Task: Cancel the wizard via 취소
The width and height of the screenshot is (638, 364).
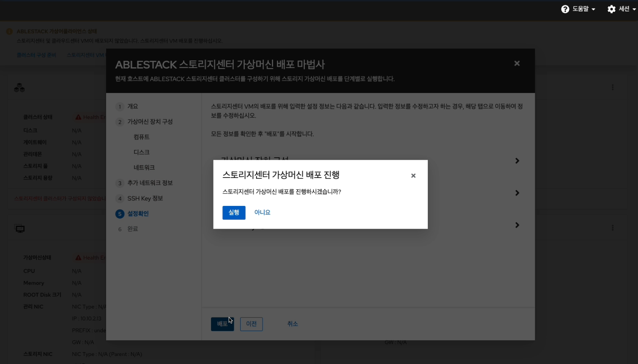Action: pos(293,324)
